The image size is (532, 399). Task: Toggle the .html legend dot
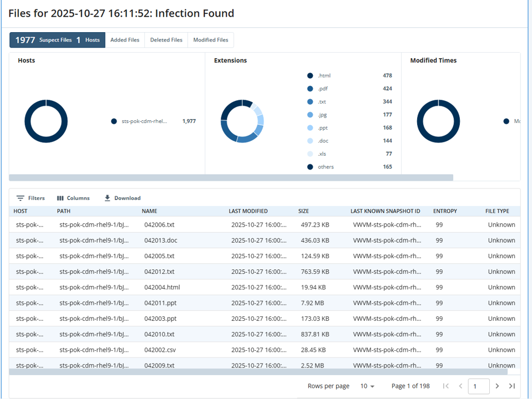coord(310,75)
